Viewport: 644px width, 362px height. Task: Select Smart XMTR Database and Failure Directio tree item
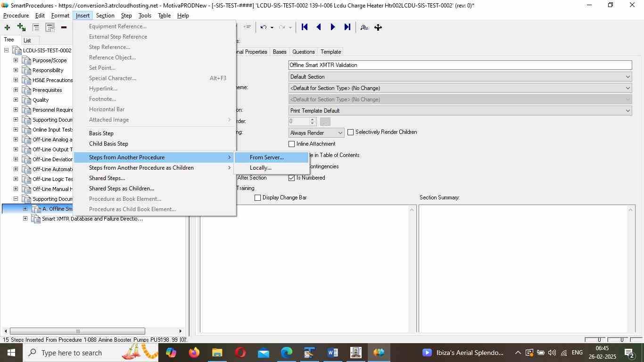92,219
